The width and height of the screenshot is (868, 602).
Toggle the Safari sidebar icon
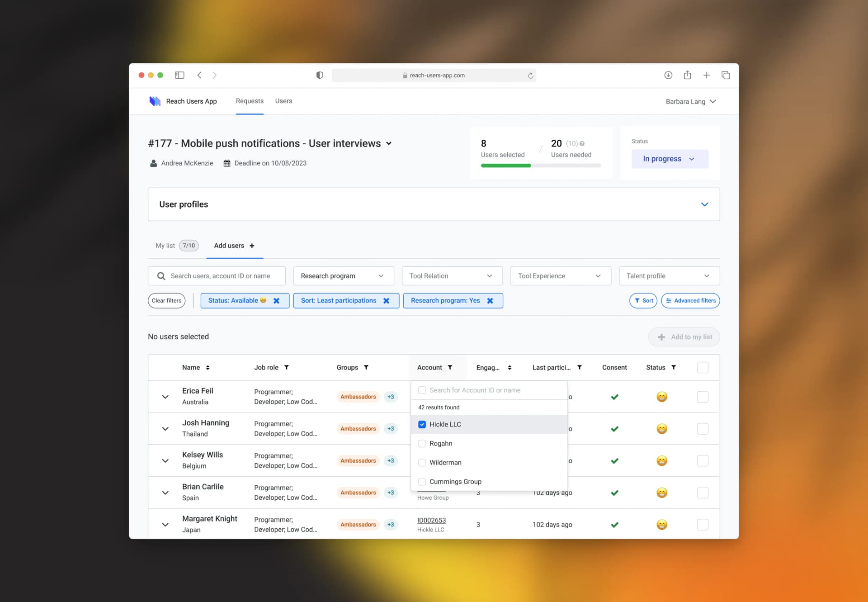[x=179, y=75]
